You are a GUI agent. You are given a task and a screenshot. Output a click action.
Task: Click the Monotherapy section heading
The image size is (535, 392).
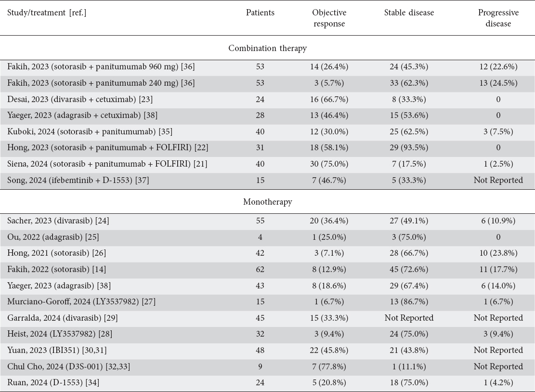[267, 202]
